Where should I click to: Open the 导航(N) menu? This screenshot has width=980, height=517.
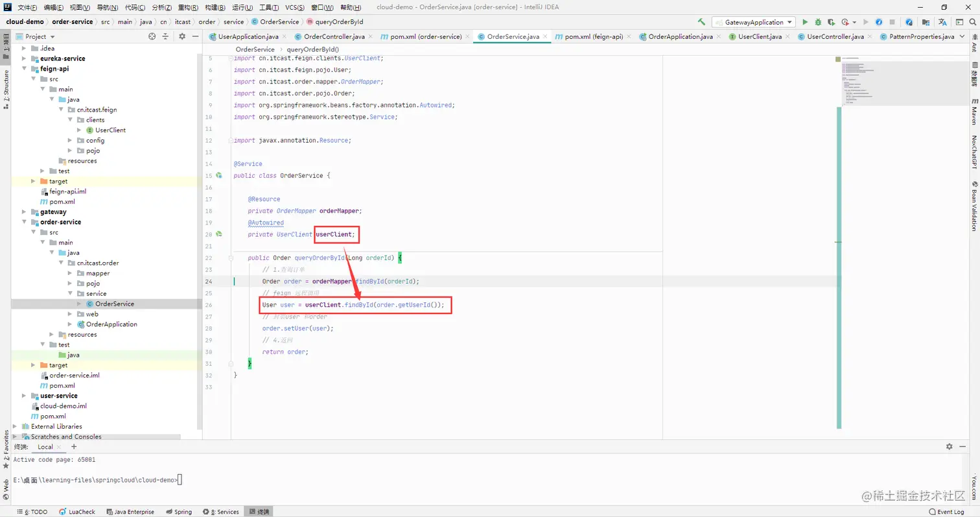(108, 7)
